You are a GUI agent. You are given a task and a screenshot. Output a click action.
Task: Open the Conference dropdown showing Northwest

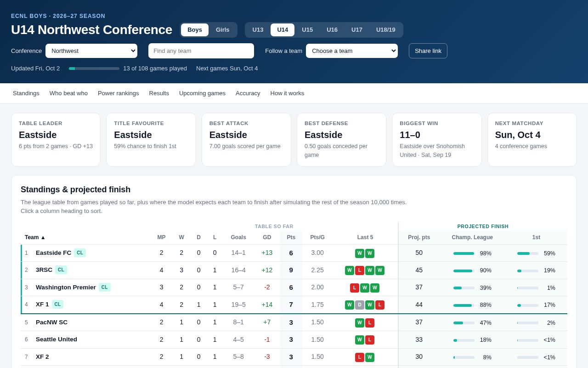point(91,51)
